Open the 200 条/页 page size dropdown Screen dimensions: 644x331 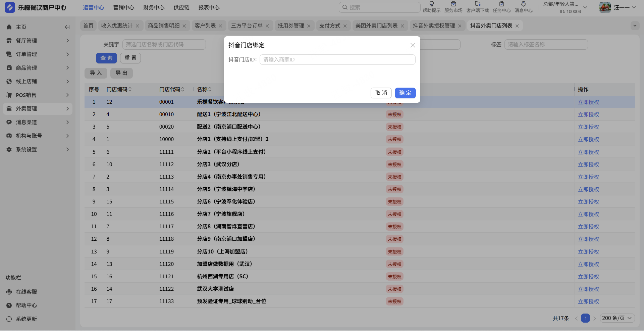617,318
